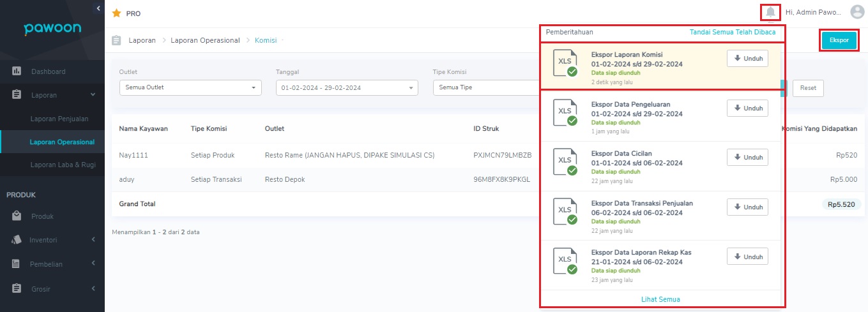Click the PRO star icon
868x312 pixels.
point(116,13)
